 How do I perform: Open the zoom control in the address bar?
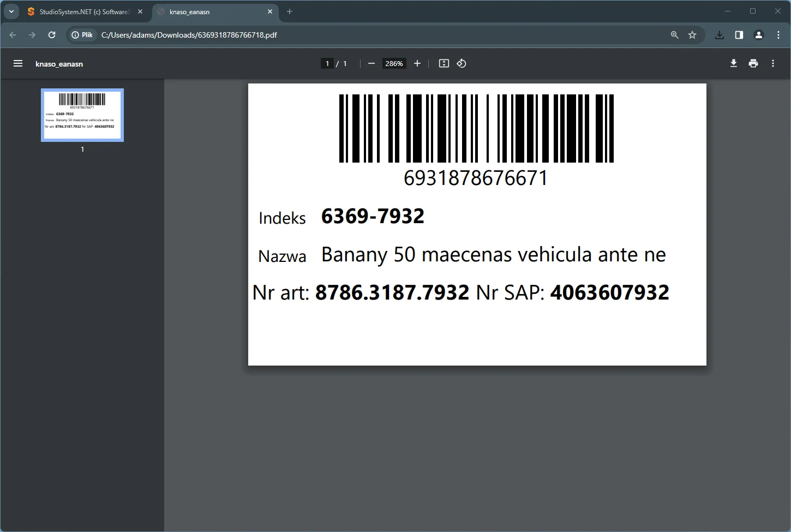point(674,35)
